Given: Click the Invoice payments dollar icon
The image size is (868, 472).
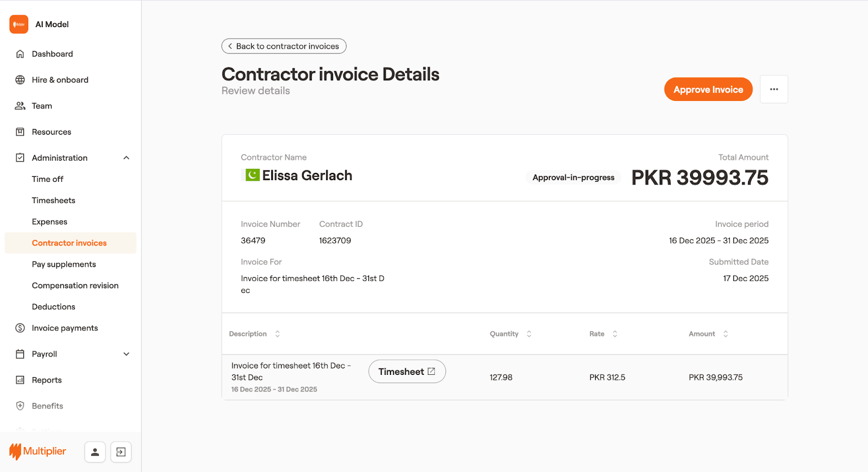Looking at the screenshot, I should click(x=20, y=328).
